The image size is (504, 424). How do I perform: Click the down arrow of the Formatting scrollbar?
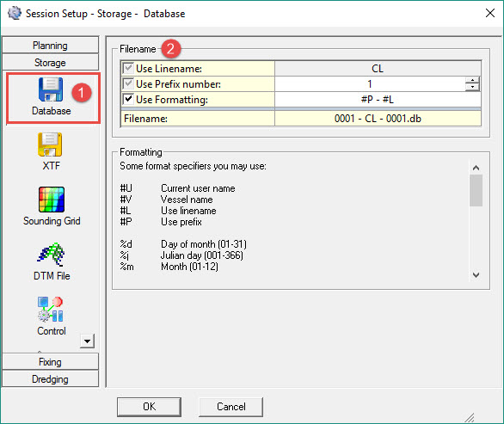coord(476,275)
